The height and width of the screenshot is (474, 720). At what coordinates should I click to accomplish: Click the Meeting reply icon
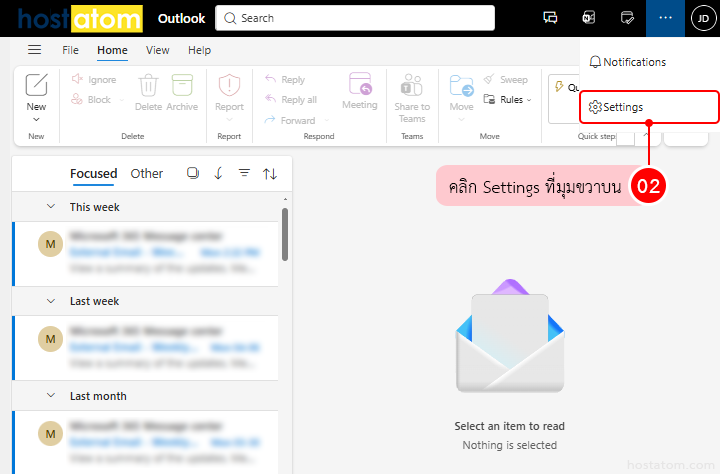click(360, 84)
